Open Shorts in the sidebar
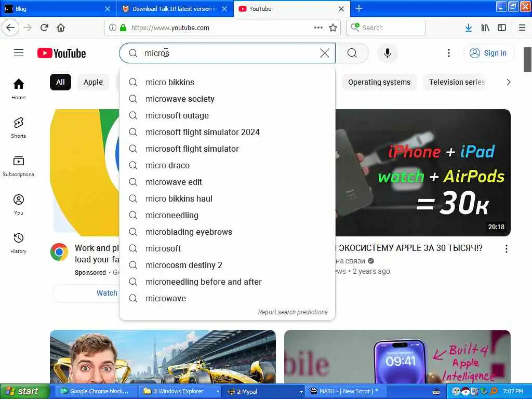The height and width of the screenshot is (399, 532). click(19, 128)
